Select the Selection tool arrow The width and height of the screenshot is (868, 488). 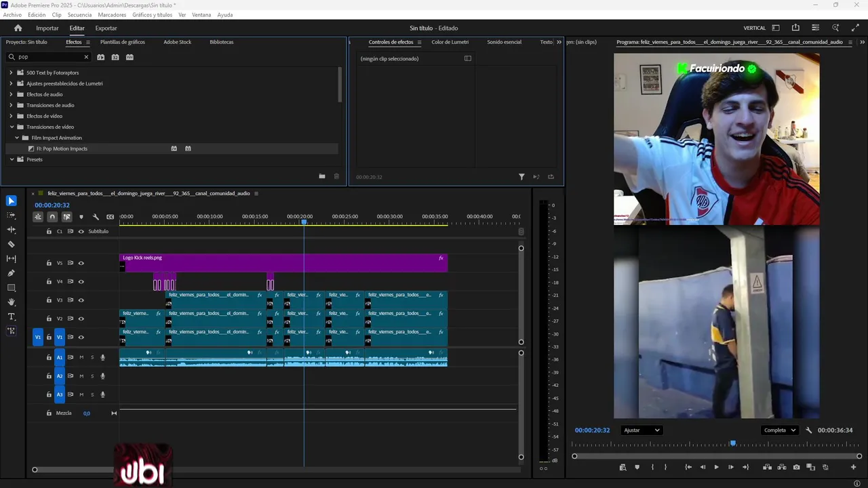tap(11, 201)
